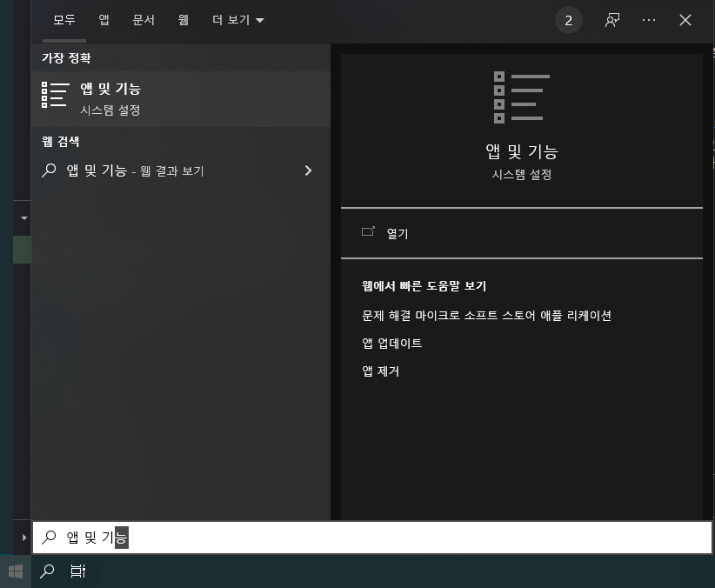Open 앱 및 기능 web results entry
This screenshot has height=588, width=715.
click(x=181, y=170)
